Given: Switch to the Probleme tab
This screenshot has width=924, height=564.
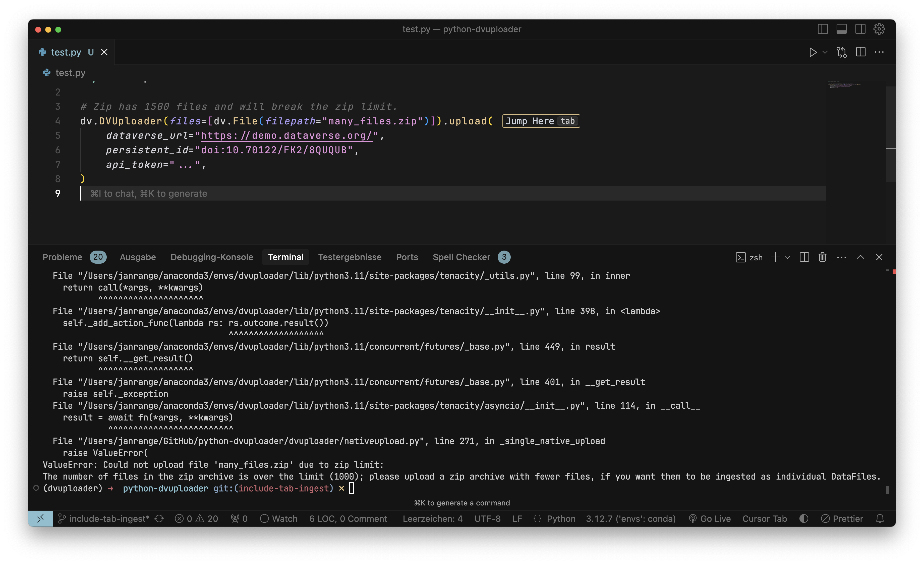Looking at the screenshot, I should (x=62, y=257).
